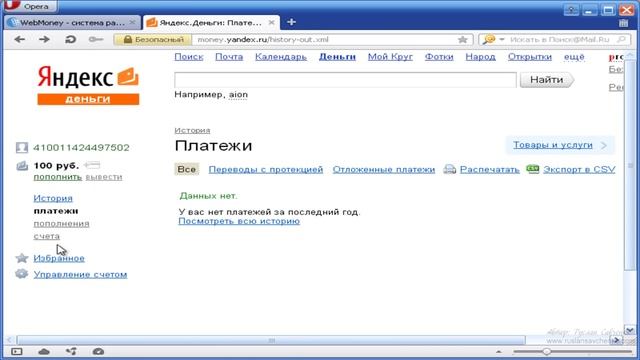640x360 pixels.
Task: Toggle the panel icon in status bar
Action: 17,351
